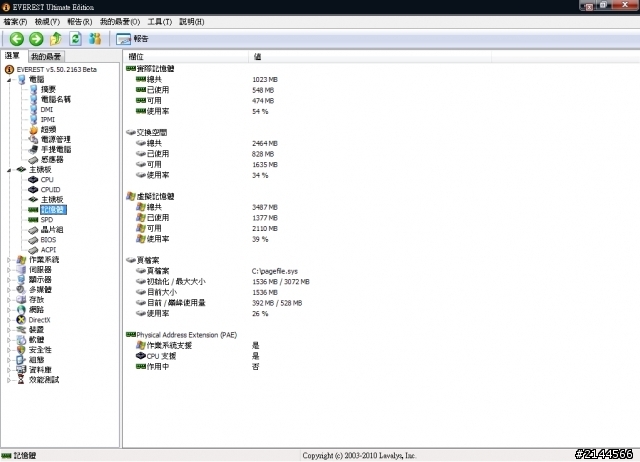The width and height of the screenshot is (640, 462).
Task: Expand the 伺服器 server branch
Action: tap(9, 270)
